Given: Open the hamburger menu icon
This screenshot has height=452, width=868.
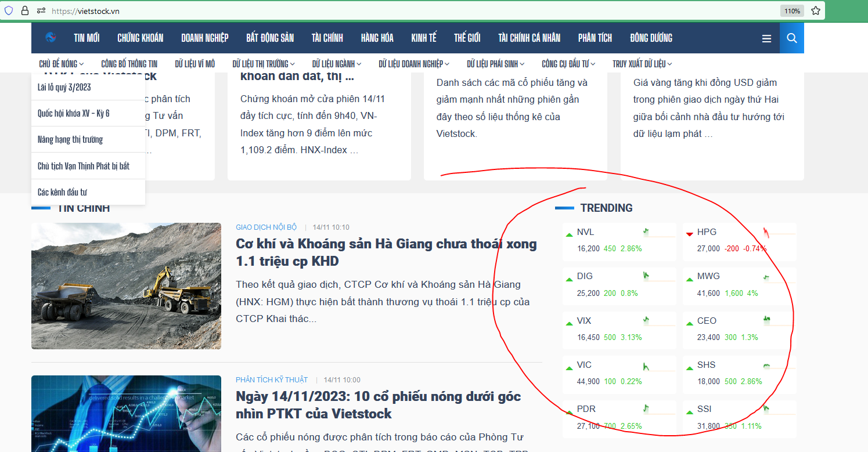Looking at the screenshot, I should [x=767, y=38].
